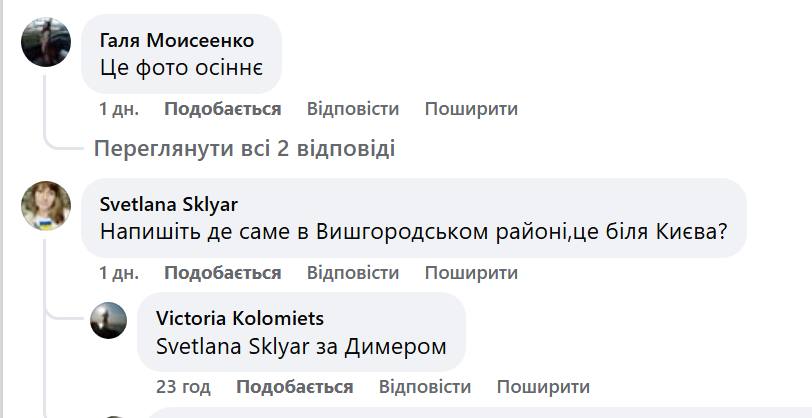The height and width of the screenshot is (418, 812).
Task: Like Svetlana Sklyar's comment with Подобається
Action: 222,272
